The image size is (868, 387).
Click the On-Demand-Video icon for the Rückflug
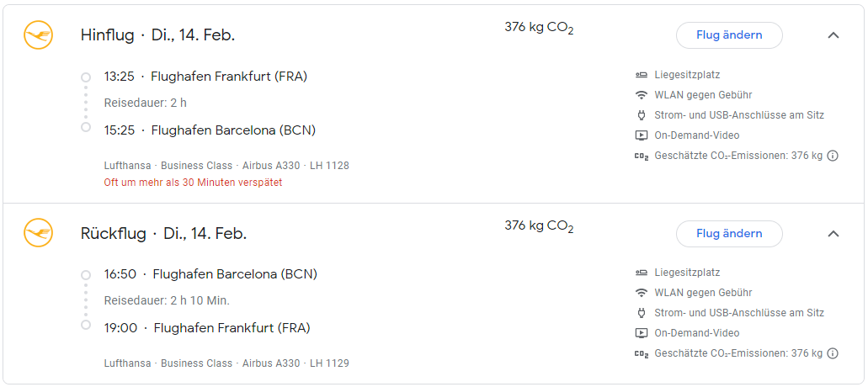(x=642, y=333)
